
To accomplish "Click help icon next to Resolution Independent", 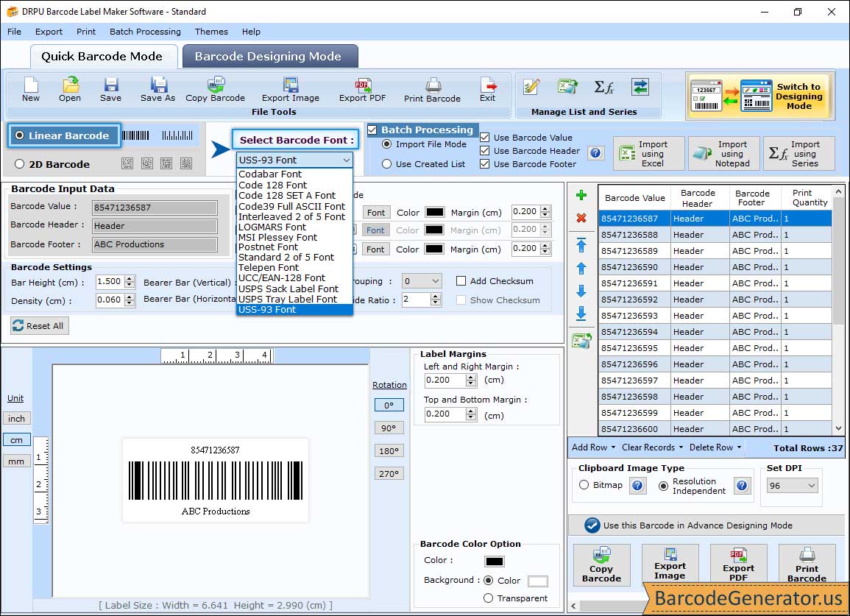I will click(x=742, y=485).
